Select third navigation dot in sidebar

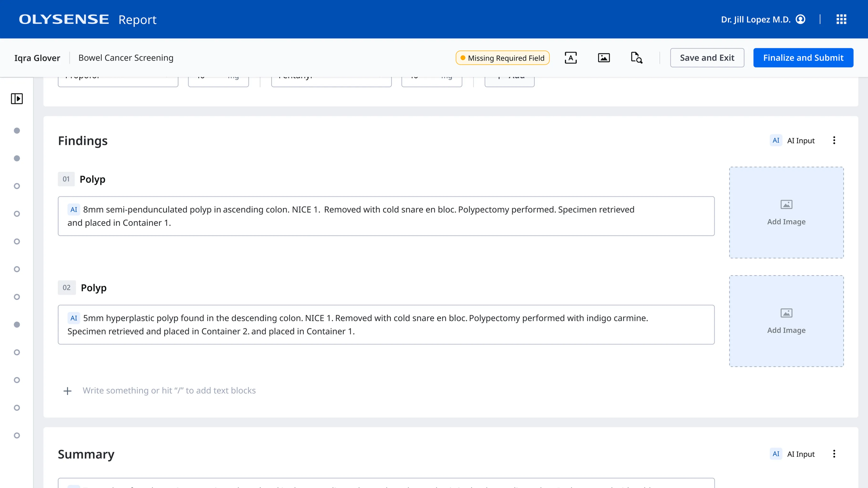click(x=17, y=186)
